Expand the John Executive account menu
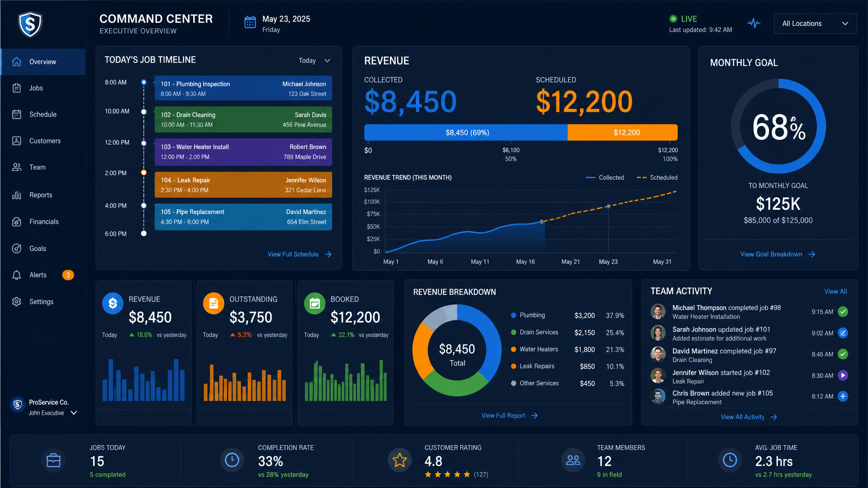Image resolution: width=868 pixels, height=488 pixels. coord(74,413)
